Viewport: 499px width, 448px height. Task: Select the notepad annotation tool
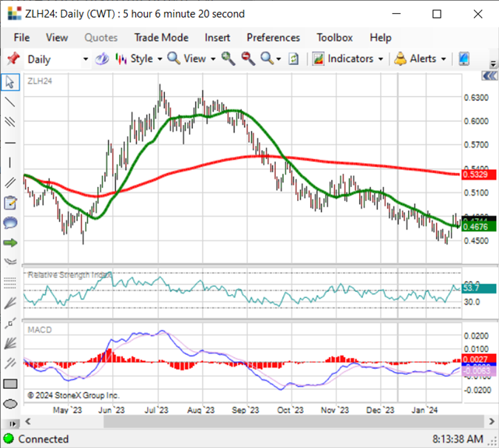10,203
